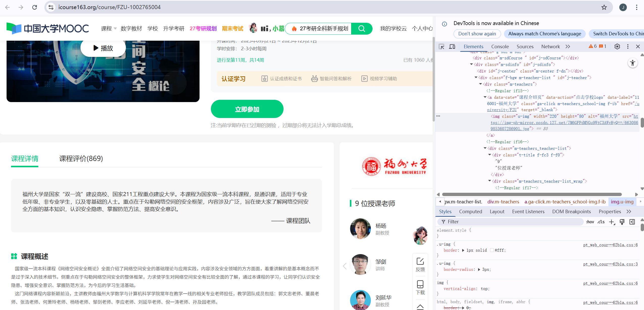
Task: Click Don't show again for Chinese DevTools
Action: point(477,34)
